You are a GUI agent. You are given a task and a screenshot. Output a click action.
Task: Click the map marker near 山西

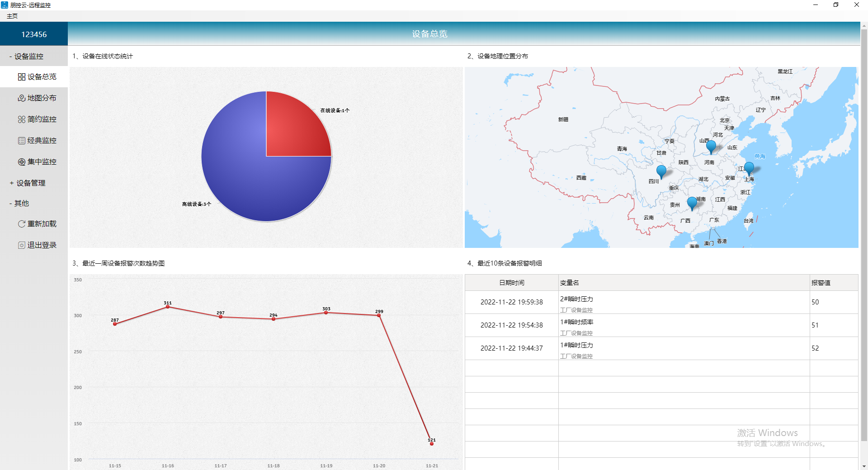711,146
